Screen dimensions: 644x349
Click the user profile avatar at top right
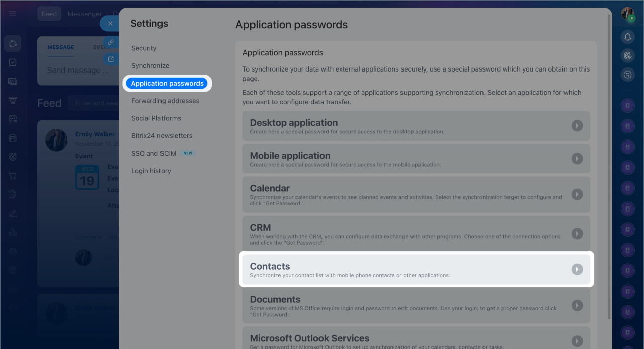[627, 14]
